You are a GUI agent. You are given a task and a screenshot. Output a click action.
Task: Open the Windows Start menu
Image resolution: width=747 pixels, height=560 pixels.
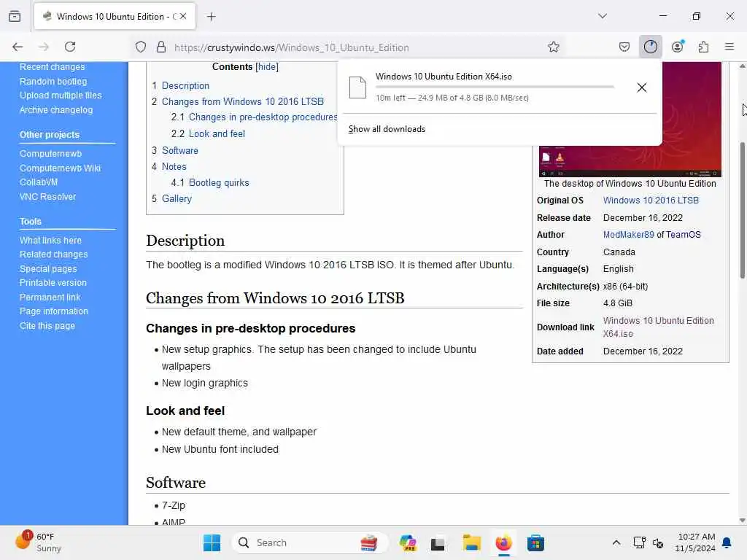click(212, 542)
